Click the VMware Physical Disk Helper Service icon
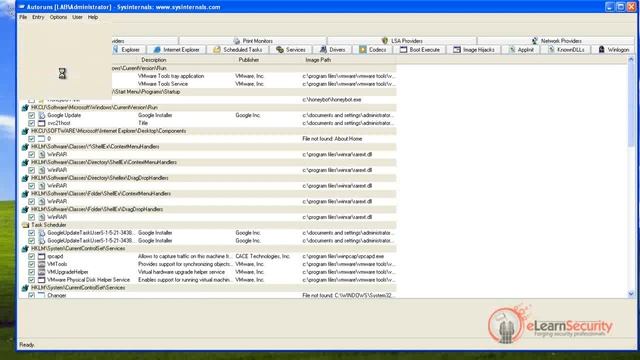 (42, 280)
